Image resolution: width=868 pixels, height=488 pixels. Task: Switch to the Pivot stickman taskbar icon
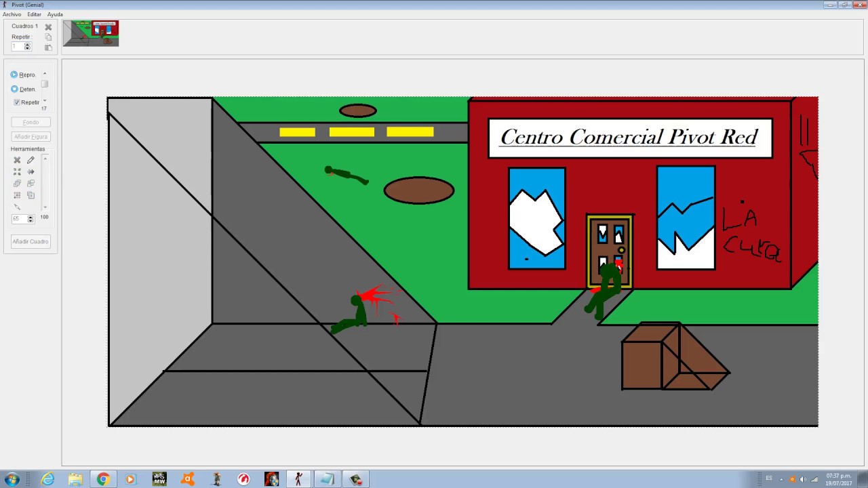click(298, 479)
